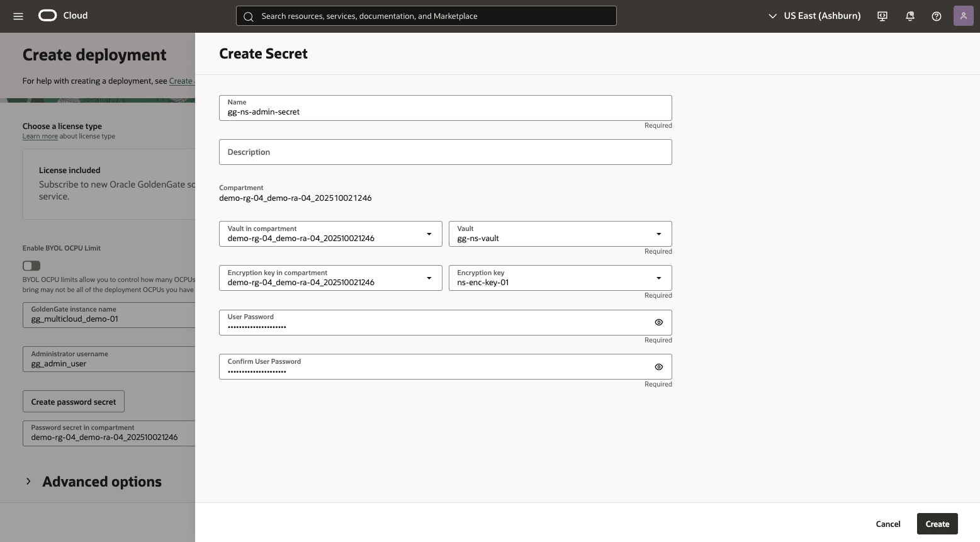The width and height of the screenshot is (980, 542).
Task: Enable the BYOL OCPU Limit toggle
Action: pos(31,266)
